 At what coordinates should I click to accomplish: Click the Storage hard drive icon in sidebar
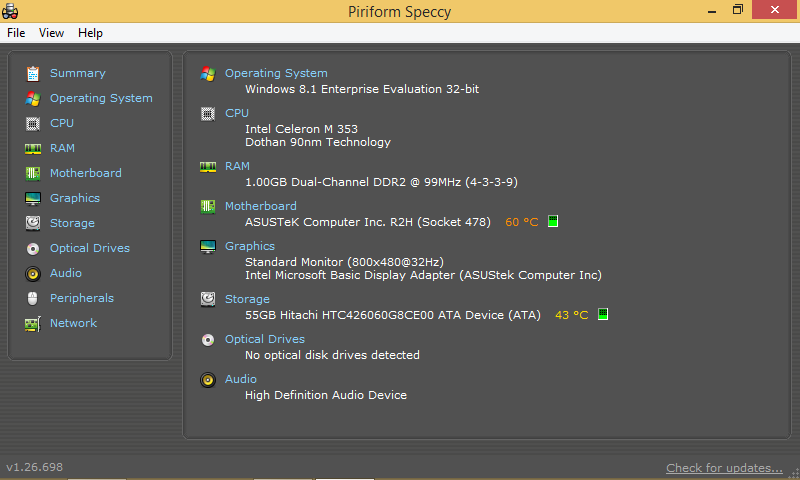pyautogui.click(x=33, y=223)
